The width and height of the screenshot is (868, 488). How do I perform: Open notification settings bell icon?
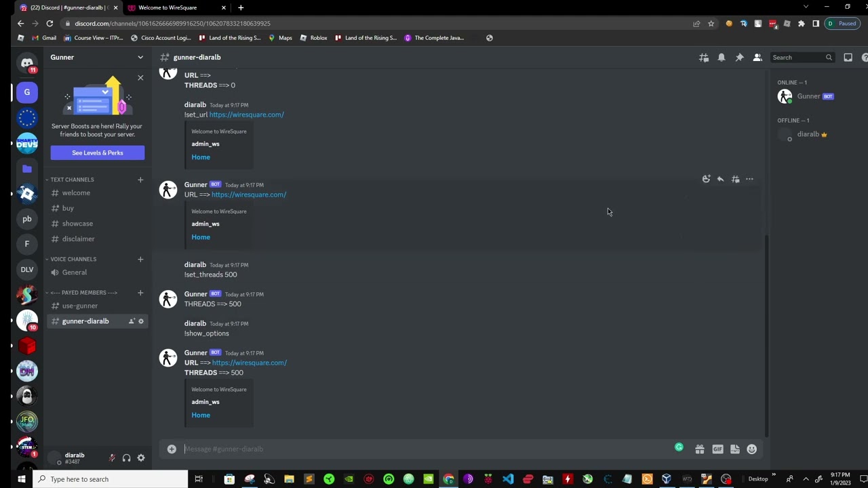722,58
